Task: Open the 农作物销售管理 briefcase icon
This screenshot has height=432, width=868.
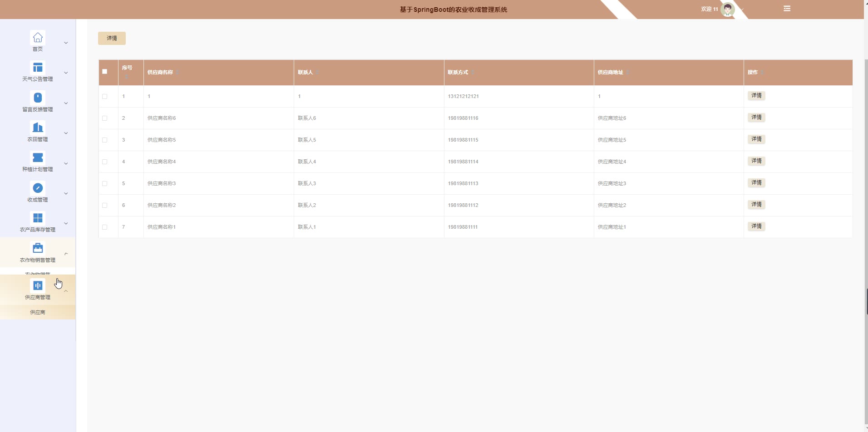Action: coord(38,248)
